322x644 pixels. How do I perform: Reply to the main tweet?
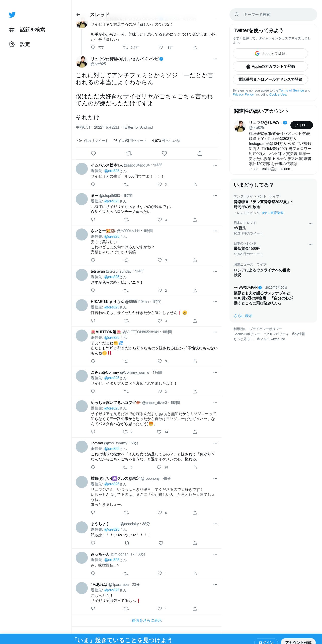[93, 153]
